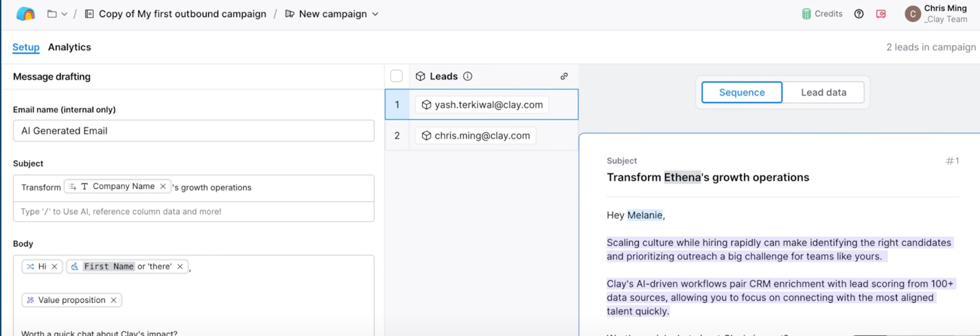Click the formula icon in First Name chip

click(x=75, y=267)
